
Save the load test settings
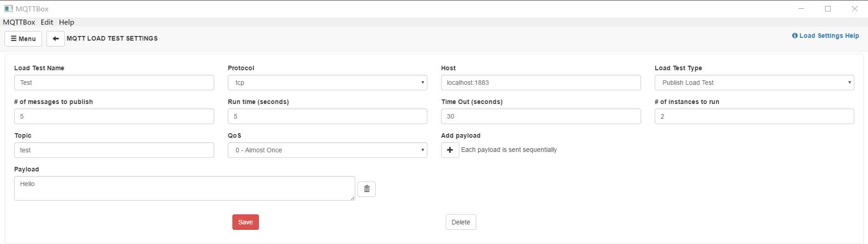(246, 222)
